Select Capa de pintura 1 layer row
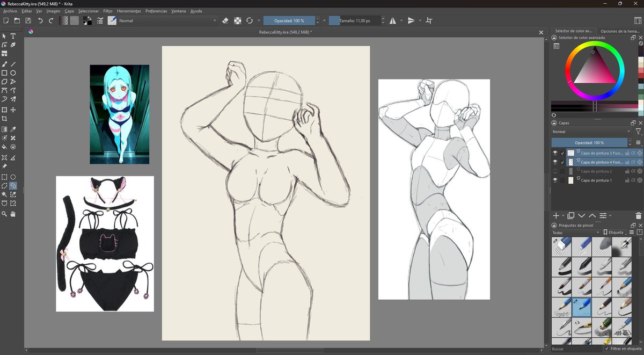644x355 pixels. point(597,180)
